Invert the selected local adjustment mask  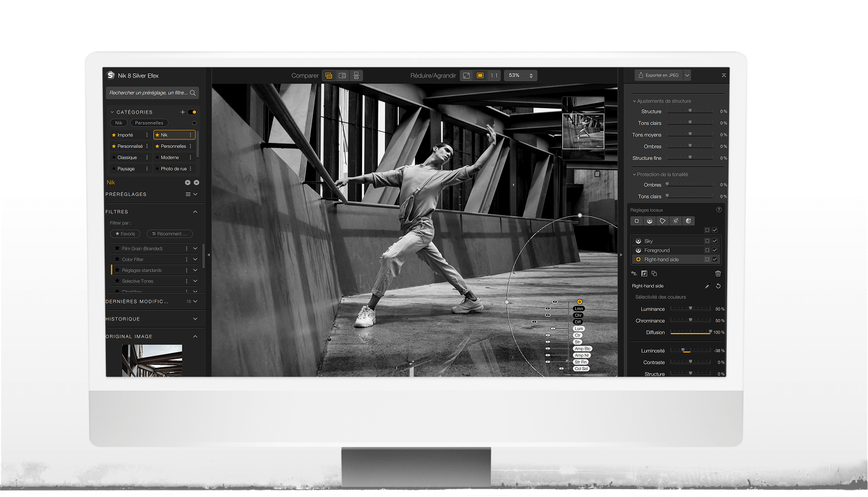click(644, 273)
